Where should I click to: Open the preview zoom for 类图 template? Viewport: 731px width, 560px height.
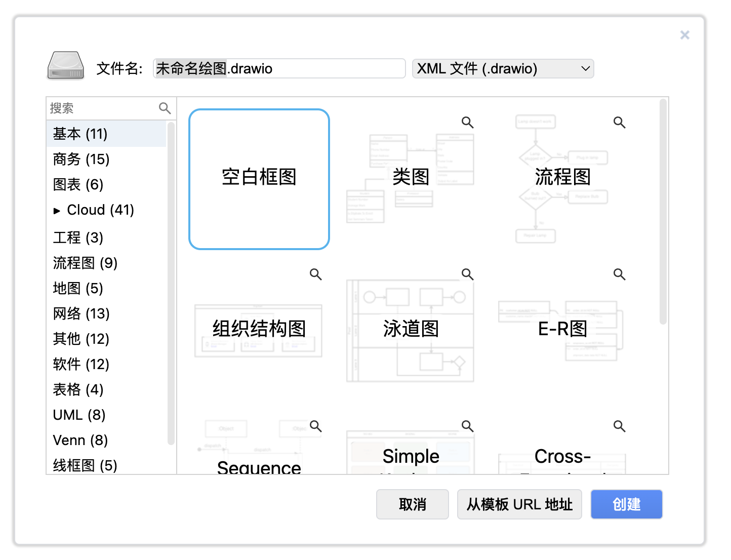tap(467, 122)
